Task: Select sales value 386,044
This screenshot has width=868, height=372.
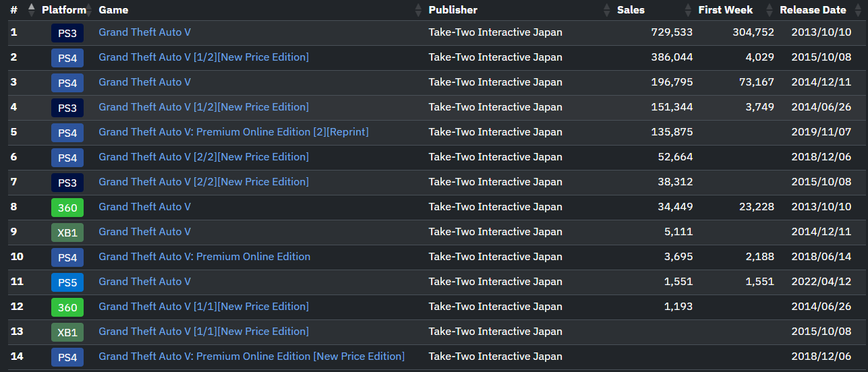Action: [672, 57]
